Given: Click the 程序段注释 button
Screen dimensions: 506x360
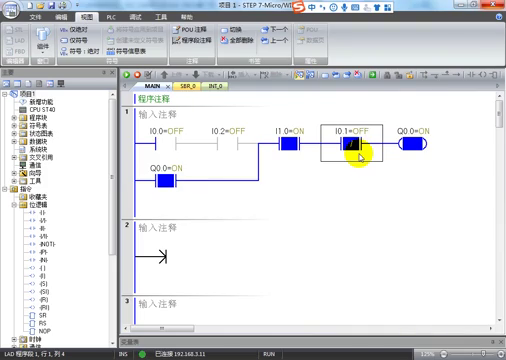Looking at the screenshot, I should pyautogui.click(x=192, y=40).
